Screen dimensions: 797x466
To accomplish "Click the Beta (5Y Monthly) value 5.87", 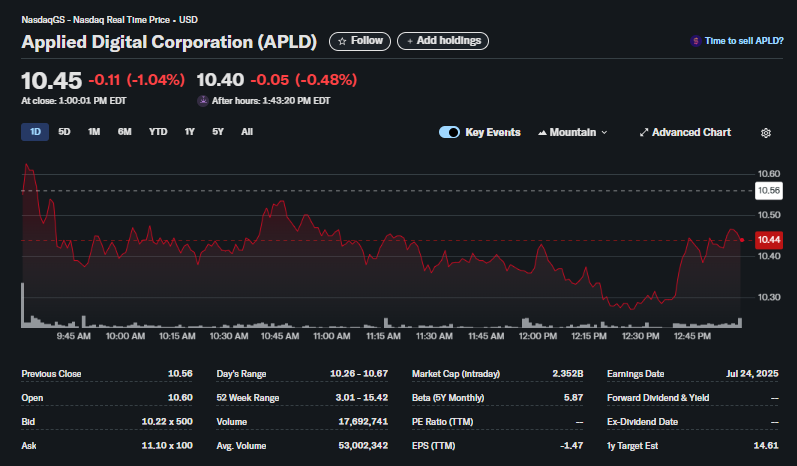I will [x=573, y=398].
